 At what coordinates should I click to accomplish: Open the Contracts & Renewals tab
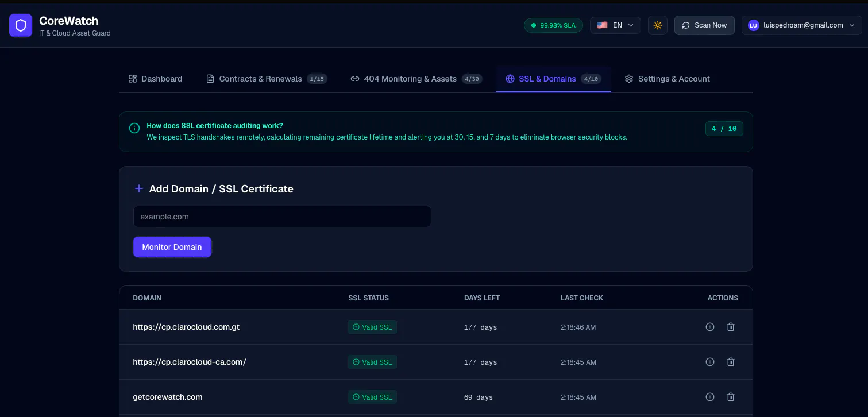pos(267,79)
